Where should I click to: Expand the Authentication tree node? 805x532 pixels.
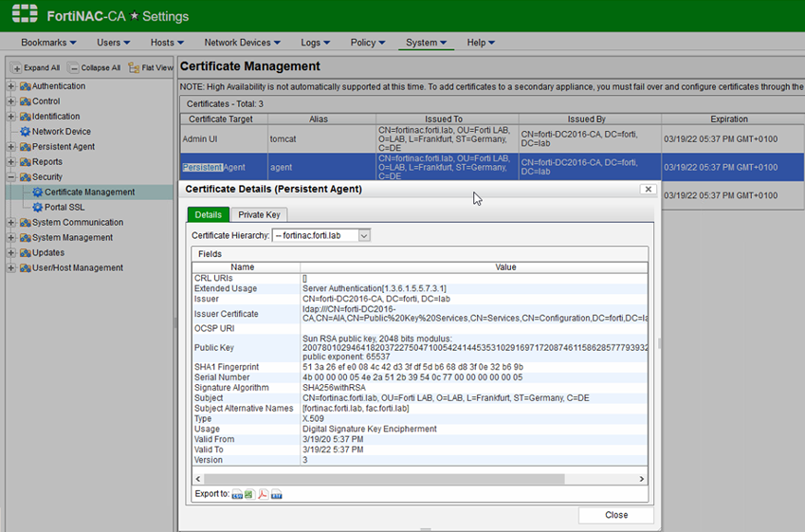(x=11, y=86)
